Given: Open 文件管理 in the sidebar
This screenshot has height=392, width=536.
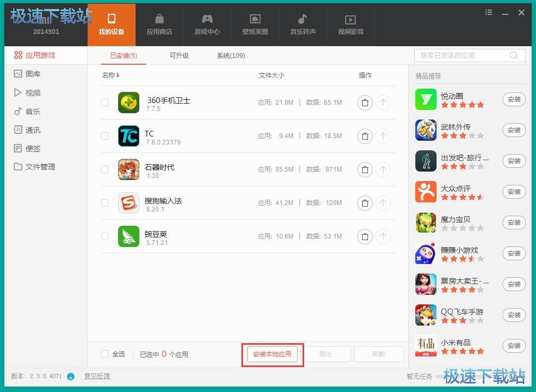Looking at the screenshot, I should (x=46, y=167).
